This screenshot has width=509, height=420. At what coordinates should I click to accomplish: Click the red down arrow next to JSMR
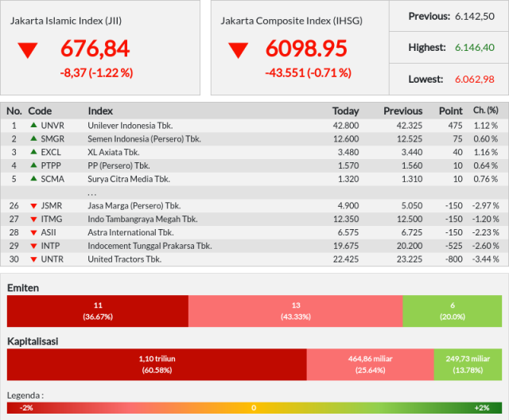tap(33, 206)
